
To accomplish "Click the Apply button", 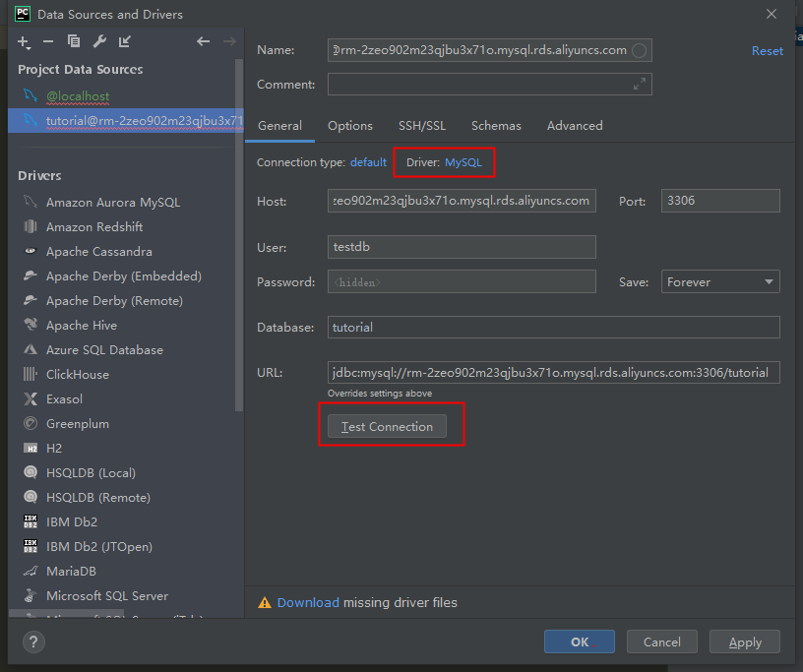I will (x=745, y=641).
